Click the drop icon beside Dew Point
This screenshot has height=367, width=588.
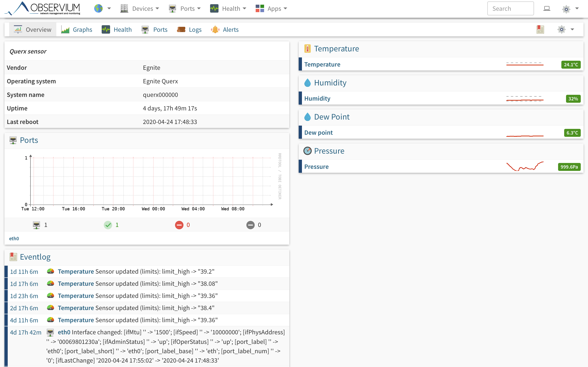(307, 117)
